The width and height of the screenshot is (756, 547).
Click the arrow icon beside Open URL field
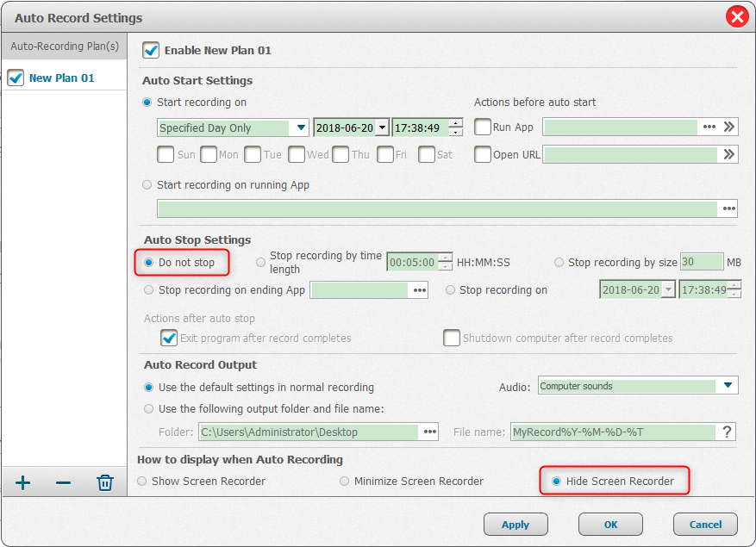click(x=729, y=155)
